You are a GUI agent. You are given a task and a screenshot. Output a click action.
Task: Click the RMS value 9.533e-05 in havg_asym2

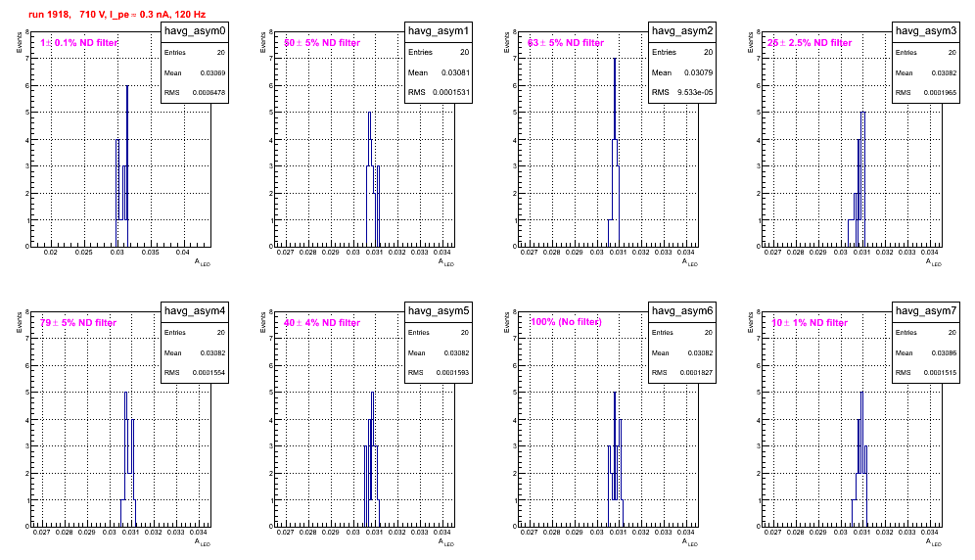coord(695,93)
